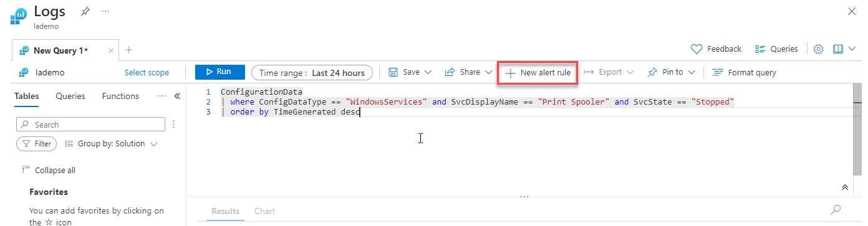Open the Feedback link
868x226 pixels.
[x=716, y=49]
